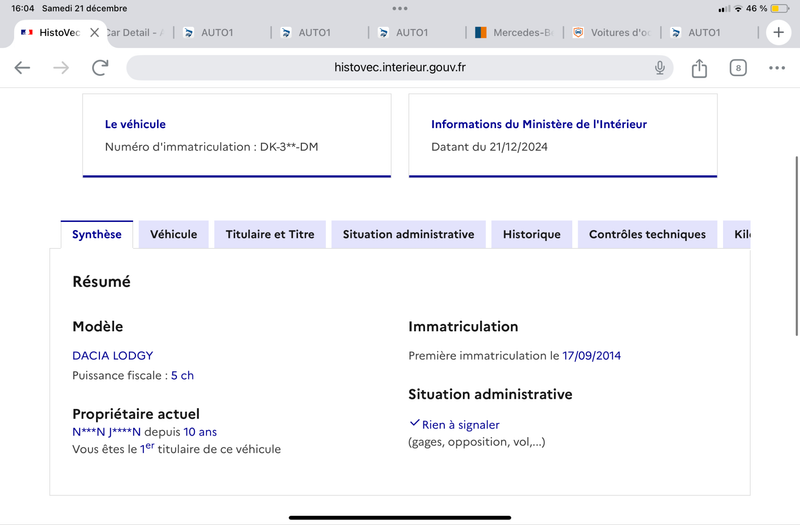Open the tab switcher showing 8
The width and height of the screenshot is (800, 525).
pos(738,68)
